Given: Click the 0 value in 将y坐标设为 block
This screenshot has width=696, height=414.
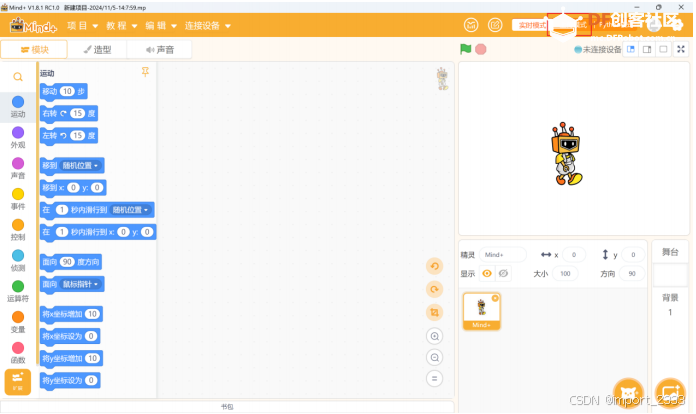Looking at the screenshot, I should 91,380.
